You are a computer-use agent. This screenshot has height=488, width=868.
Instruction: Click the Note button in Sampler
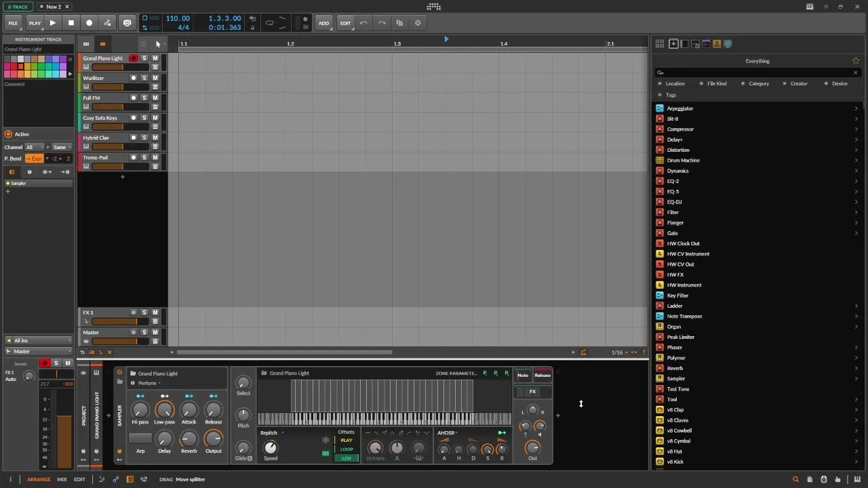[523, 375]
